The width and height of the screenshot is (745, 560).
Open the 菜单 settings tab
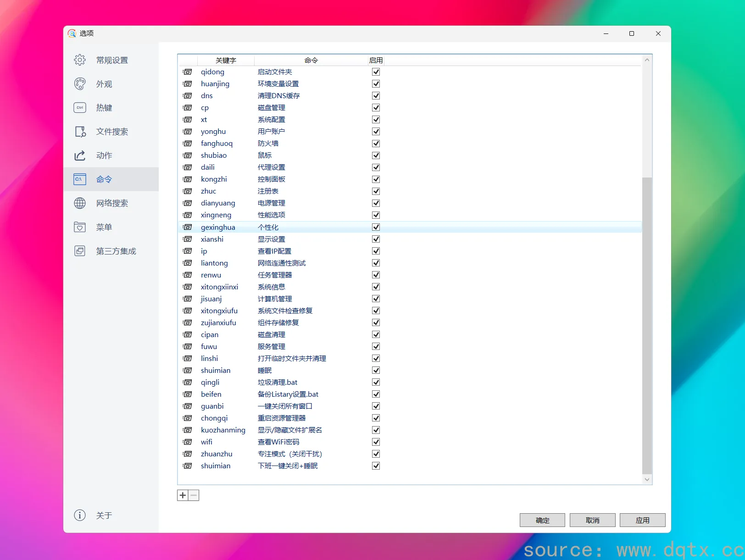point(104,227)
